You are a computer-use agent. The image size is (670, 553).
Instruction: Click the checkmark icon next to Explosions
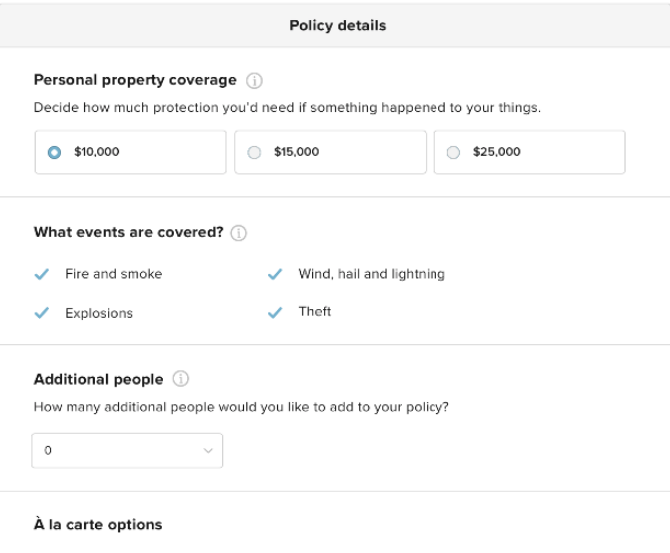pyautogui.click(x=41, y=313)
